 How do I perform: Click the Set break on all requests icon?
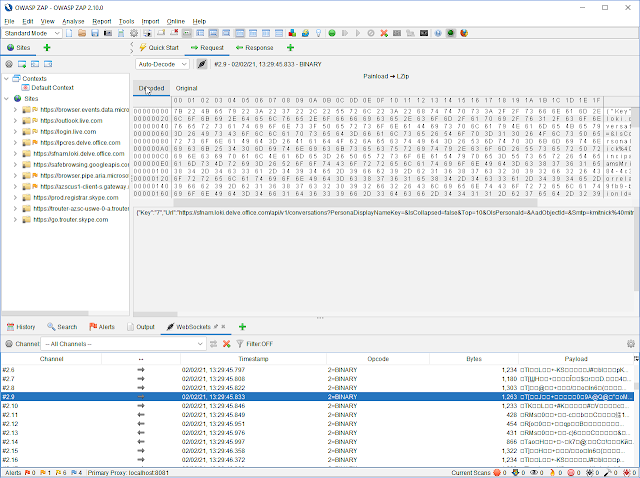[332, 33]
